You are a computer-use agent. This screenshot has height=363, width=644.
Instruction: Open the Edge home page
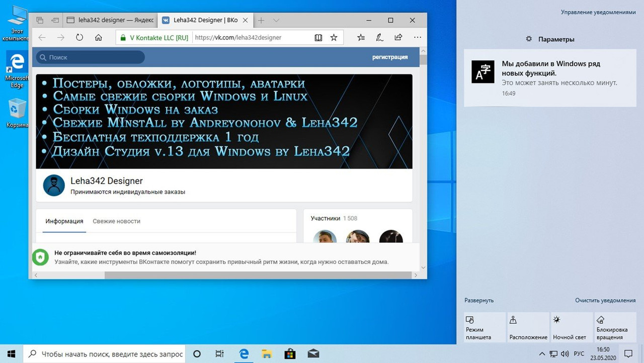coord(99,37)
